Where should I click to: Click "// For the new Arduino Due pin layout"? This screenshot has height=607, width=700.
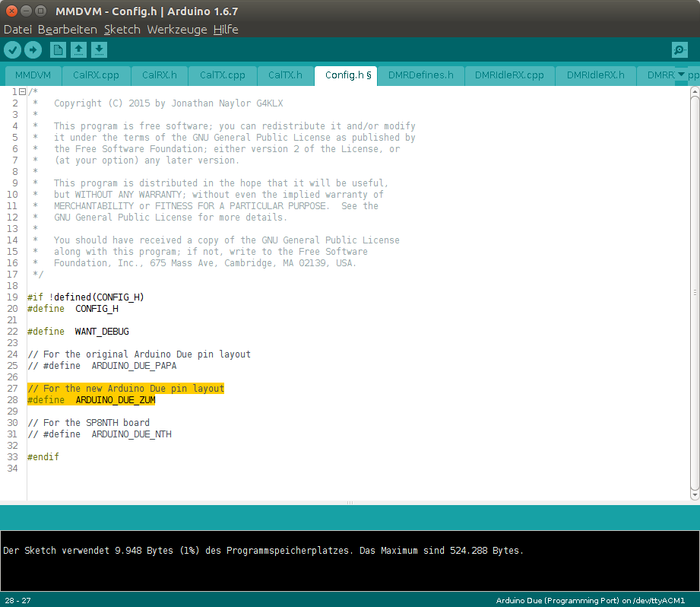coord(125,389)
